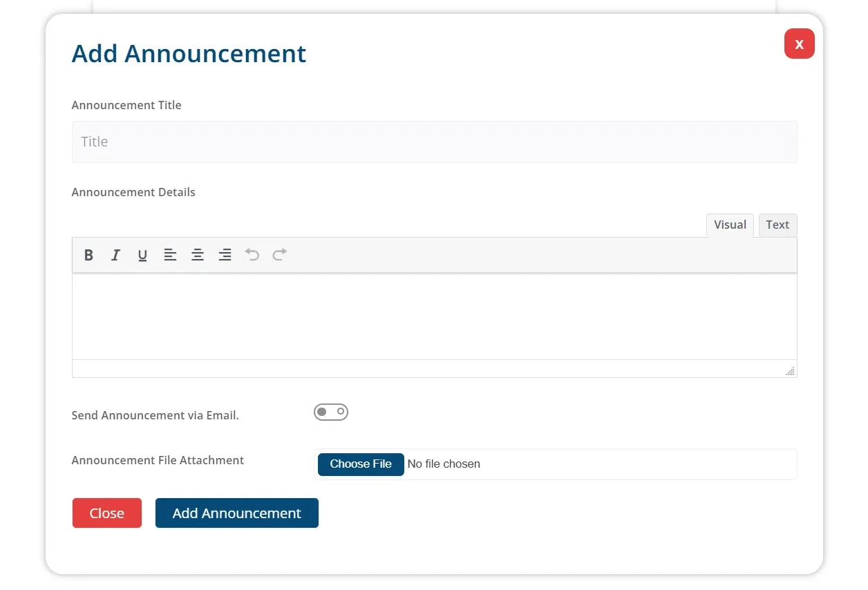This screenshot has height=590, width=868.
Task: Align text to the left
Action: [170, 255]
